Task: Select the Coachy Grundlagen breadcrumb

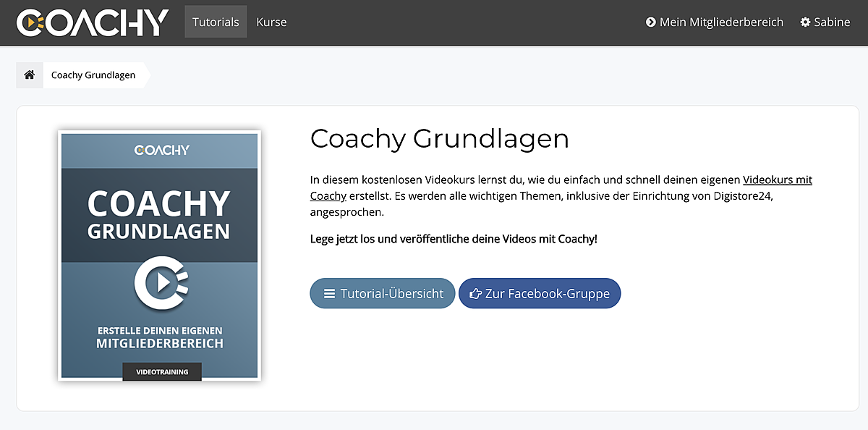Action: click(93, 75)
